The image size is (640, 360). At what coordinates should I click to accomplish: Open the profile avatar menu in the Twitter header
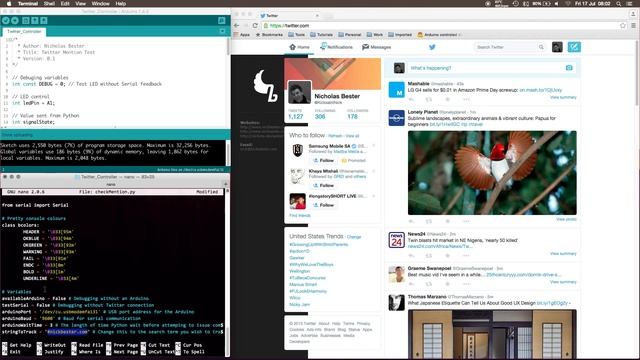(557, 47)
